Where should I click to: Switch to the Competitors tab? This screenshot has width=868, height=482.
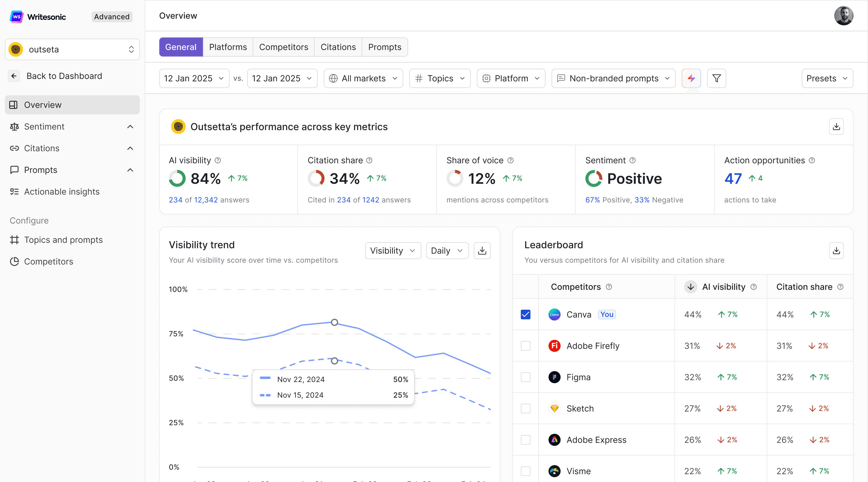pyautogui.click(x=283, y=47)
